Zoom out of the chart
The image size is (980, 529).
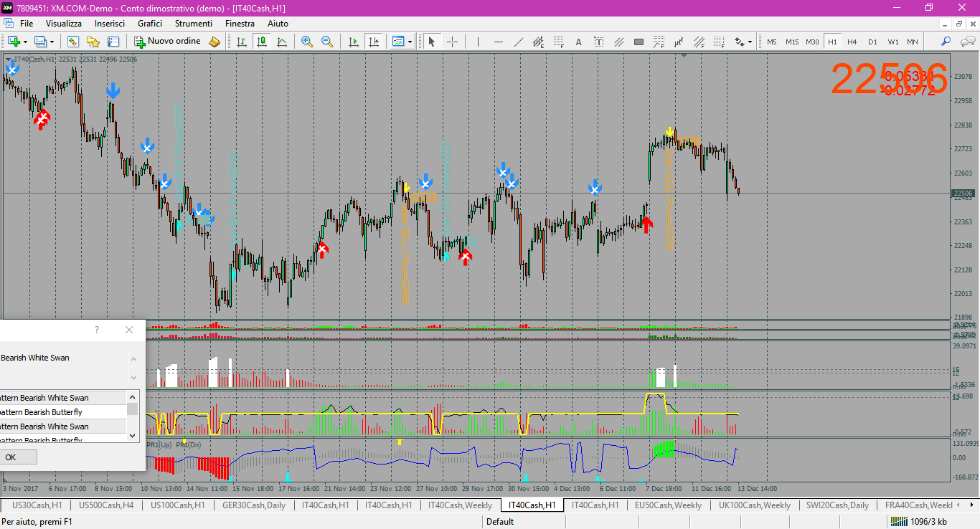click(327, 42)
